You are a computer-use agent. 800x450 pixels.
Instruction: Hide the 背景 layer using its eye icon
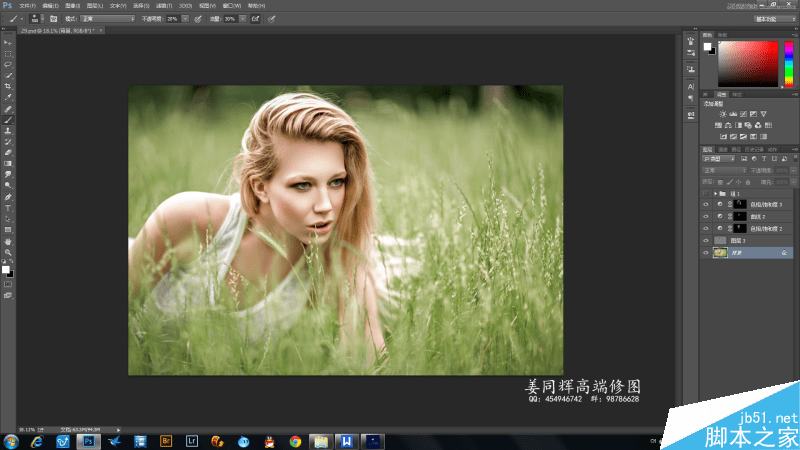[707, 254]
